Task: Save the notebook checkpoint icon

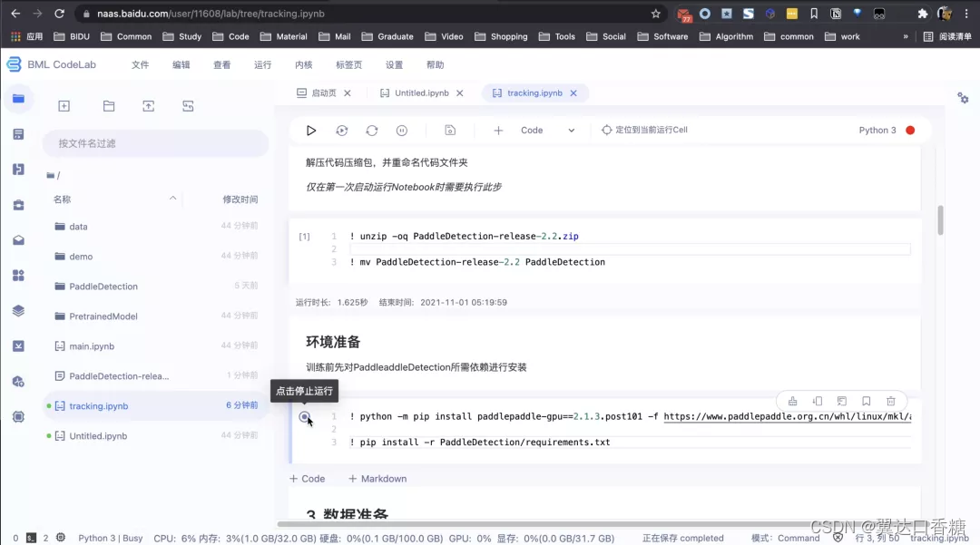Action: 450,130
